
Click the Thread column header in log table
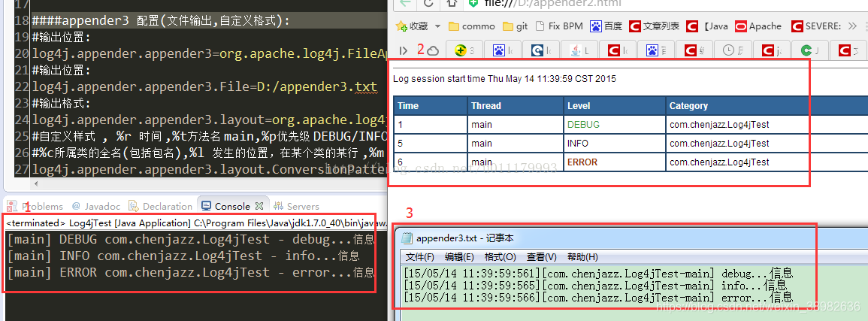coord(516,106)
